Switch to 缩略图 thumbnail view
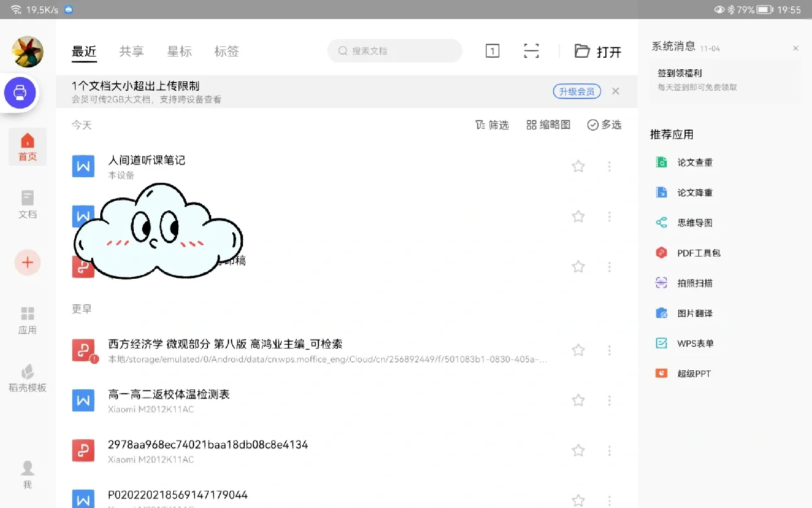Viewport: 812px width, 508px height. 548,125
